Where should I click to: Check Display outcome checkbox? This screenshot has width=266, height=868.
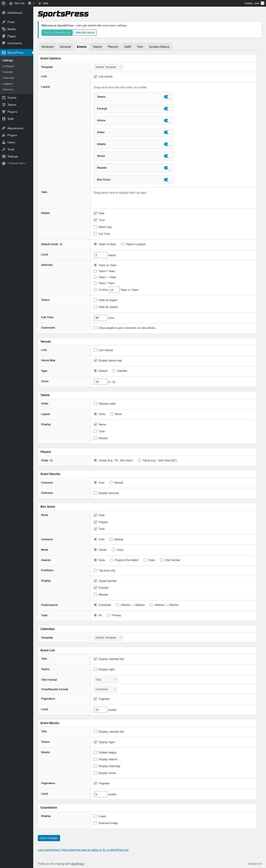95,493
